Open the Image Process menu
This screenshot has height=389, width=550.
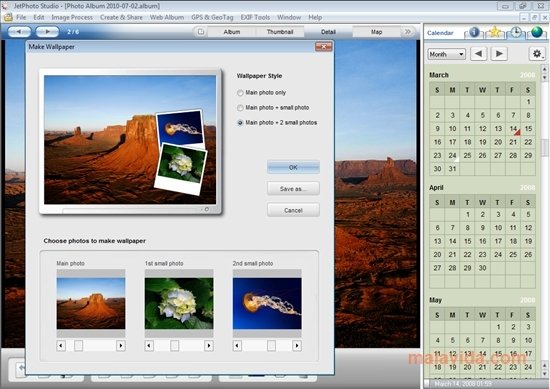pos(72,17)
